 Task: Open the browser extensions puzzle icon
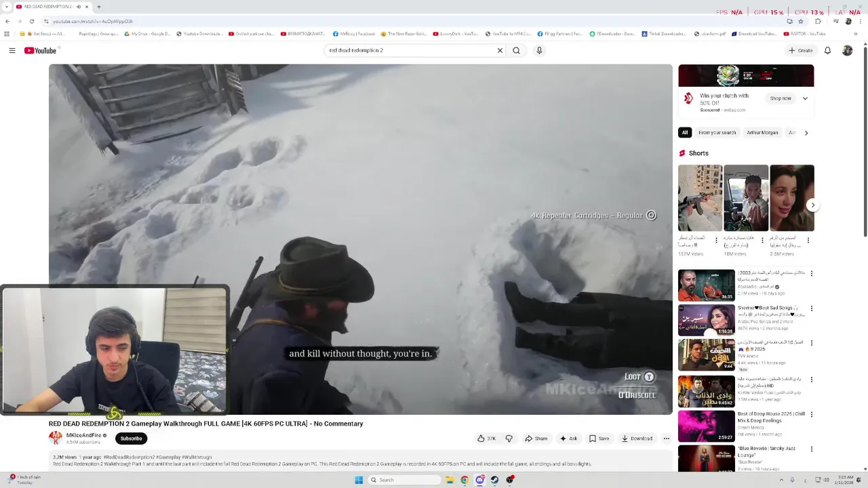click(818, 21)
